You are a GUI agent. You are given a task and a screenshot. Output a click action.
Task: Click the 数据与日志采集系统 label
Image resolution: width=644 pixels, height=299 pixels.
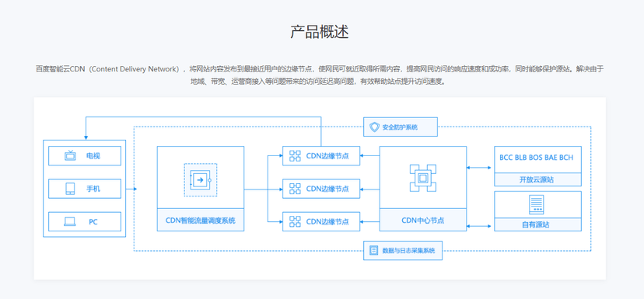[408, 250]
